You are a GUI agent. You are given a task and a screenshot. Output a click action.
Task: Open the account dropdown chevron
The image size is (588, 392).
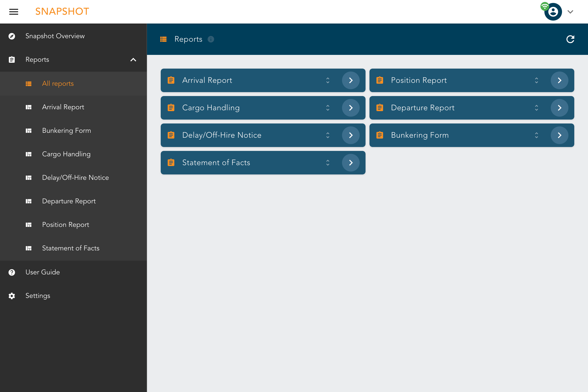click(x=570, y=12)
